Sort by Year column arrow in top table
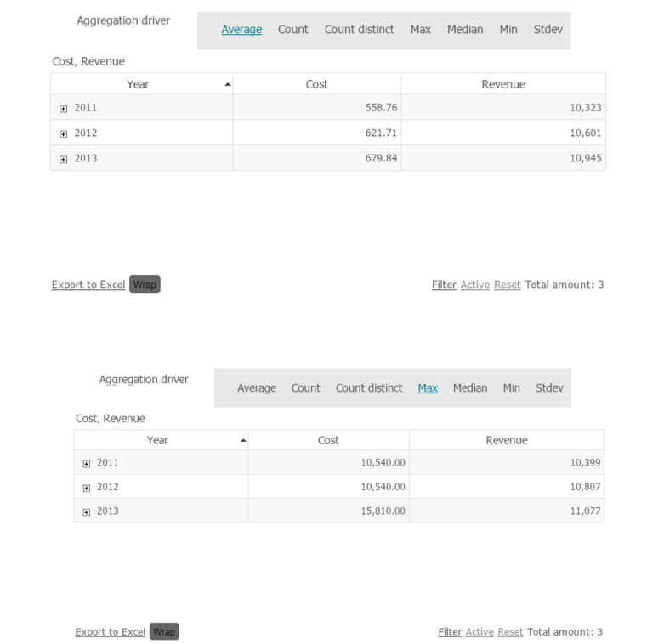Screen dimensions: 664x644 coord(227,84)
